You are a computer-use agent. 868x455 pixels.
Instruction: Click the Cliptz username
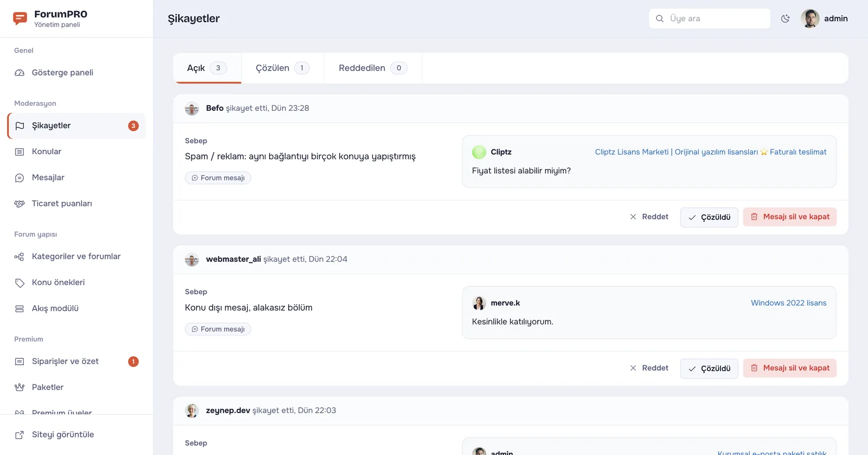click(501, 152)
